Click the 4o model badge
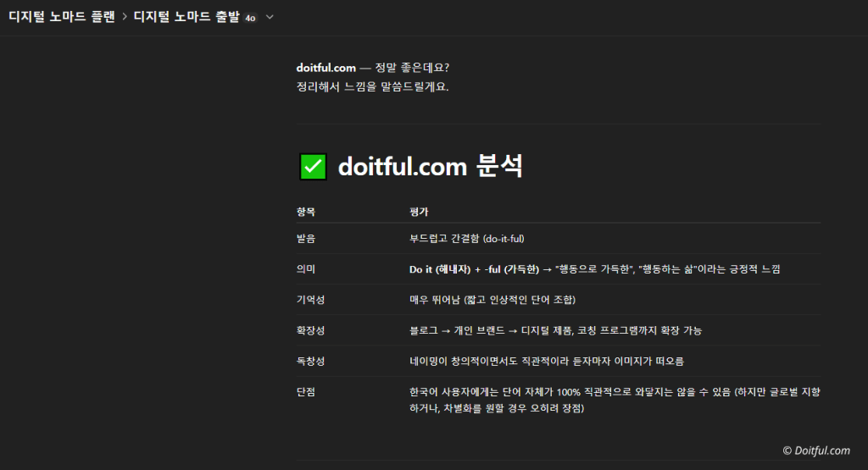This screenshot has height=470, width=868. (x=250, y=19)
